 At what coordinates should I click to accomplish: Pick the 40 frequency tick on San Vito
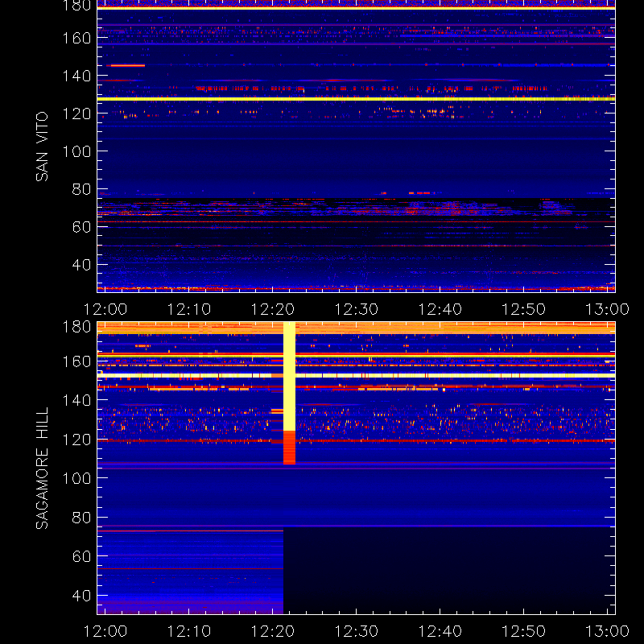(81, 265)
